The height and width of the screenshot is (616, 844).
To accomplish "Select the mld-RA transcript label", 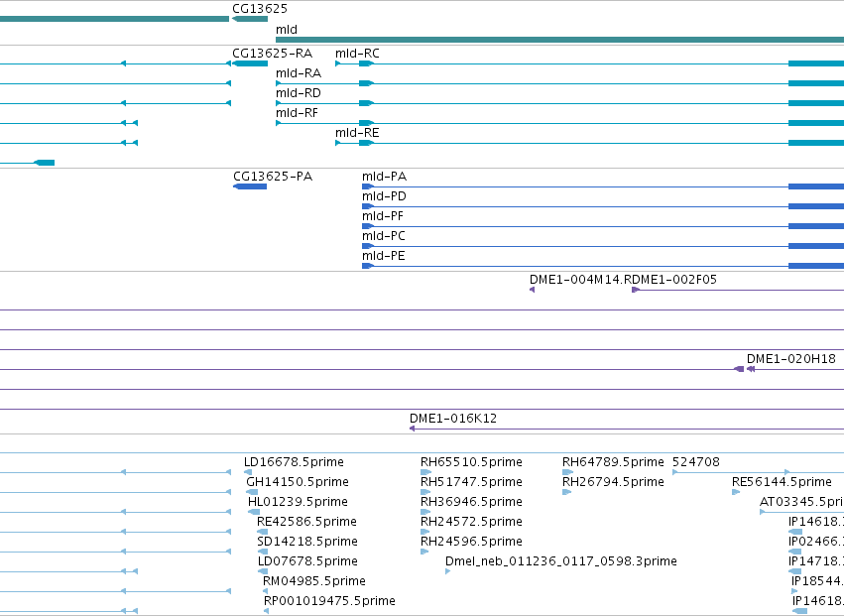I will coord(299,73).
